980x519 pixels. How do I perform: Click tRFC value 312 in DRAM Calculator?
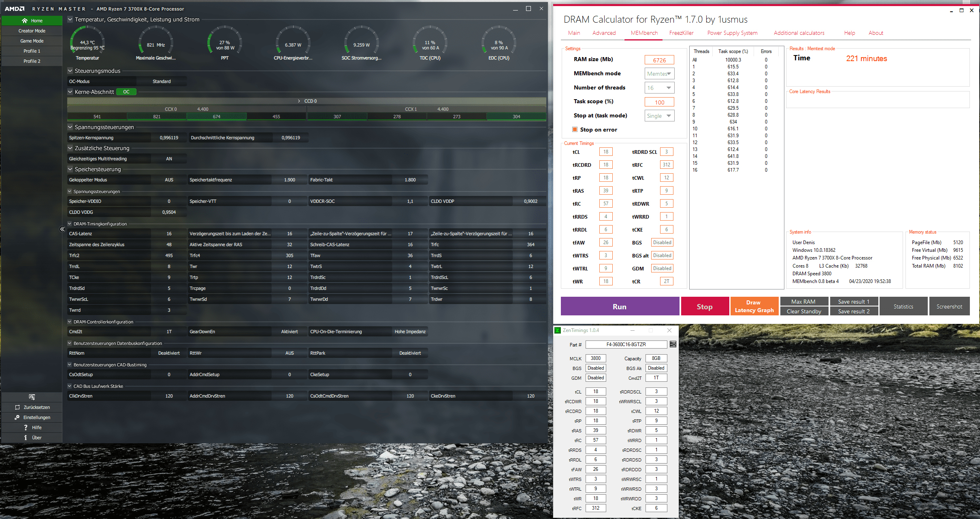pos(667,165)
